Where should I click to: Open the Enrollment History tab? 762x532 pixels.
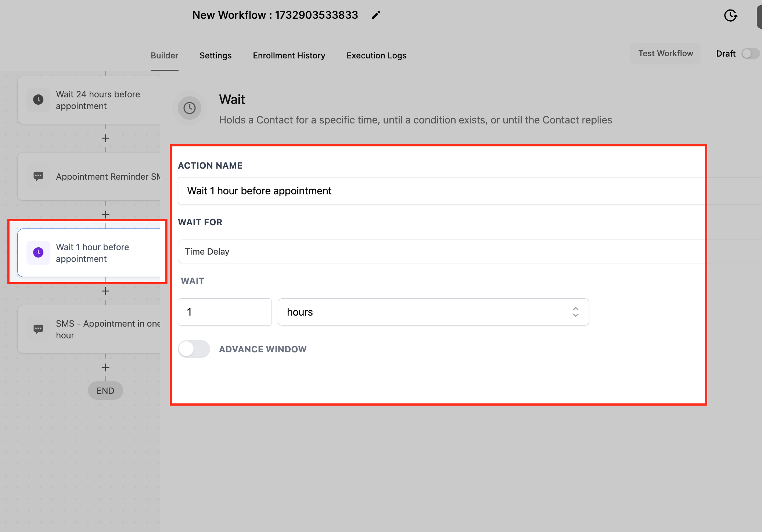289,55
